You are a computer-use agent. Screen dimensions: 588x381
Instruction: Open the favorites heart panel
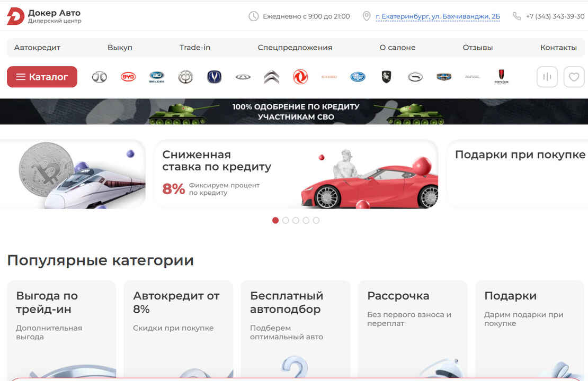pyautogui.click(x=574, y=77)
